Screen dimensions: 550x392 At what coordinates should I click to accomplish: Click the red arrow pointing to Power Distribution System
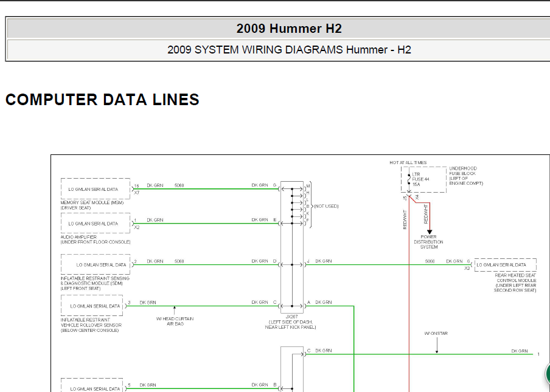430,232
